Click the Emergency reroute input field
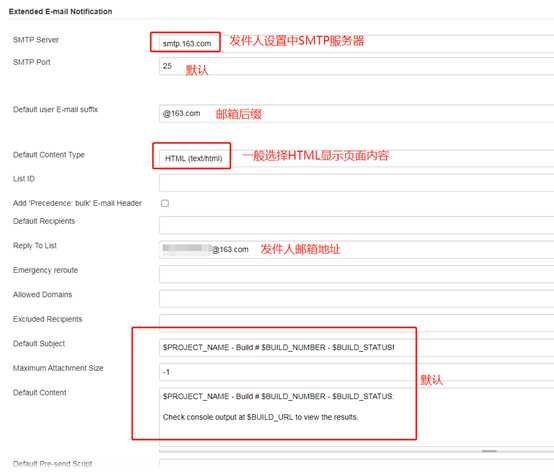The height and width of the screenshot is (472, 554). tap(356, 274)
